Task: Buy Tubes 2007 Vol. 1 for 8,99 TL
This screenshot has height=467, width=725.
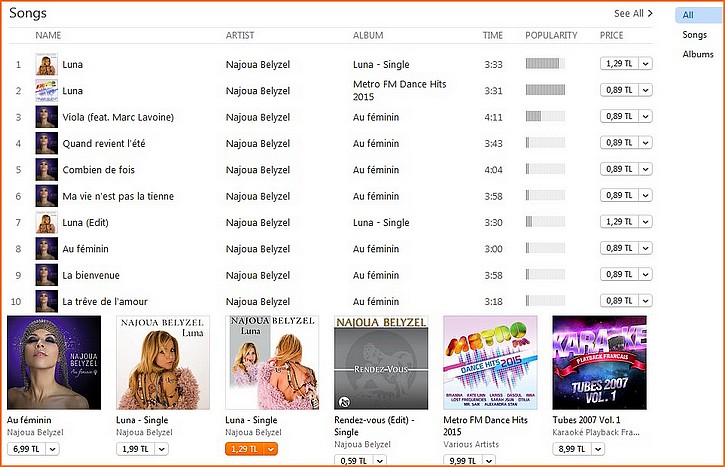Action: click(572, 449)
